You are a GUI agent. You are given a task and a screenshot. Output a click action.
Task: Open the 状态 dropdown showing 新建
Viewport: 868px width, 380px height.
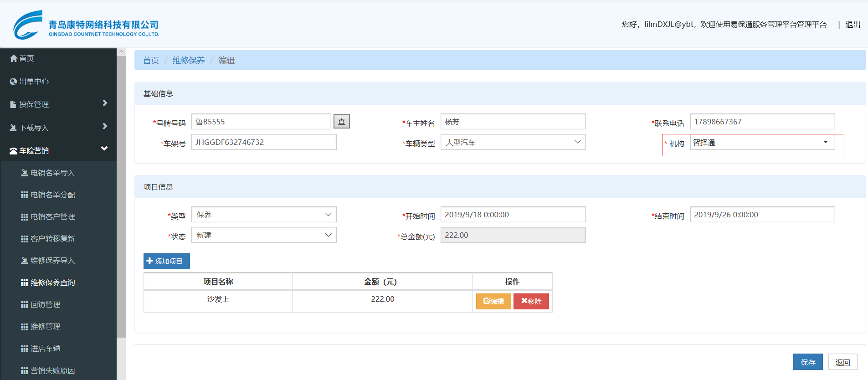264,235
